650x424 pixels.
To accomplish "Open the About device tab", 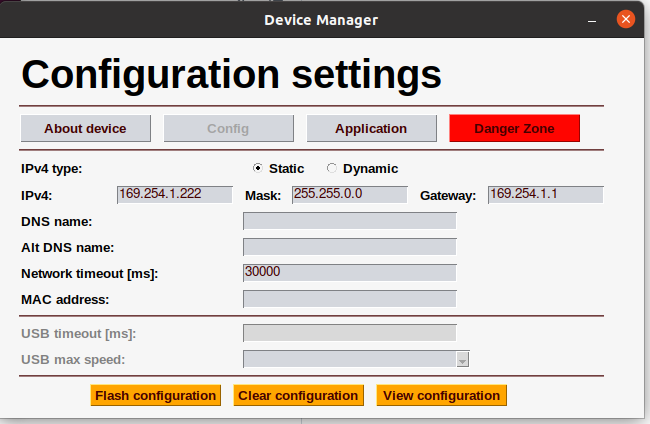I will tap(86, 128).
